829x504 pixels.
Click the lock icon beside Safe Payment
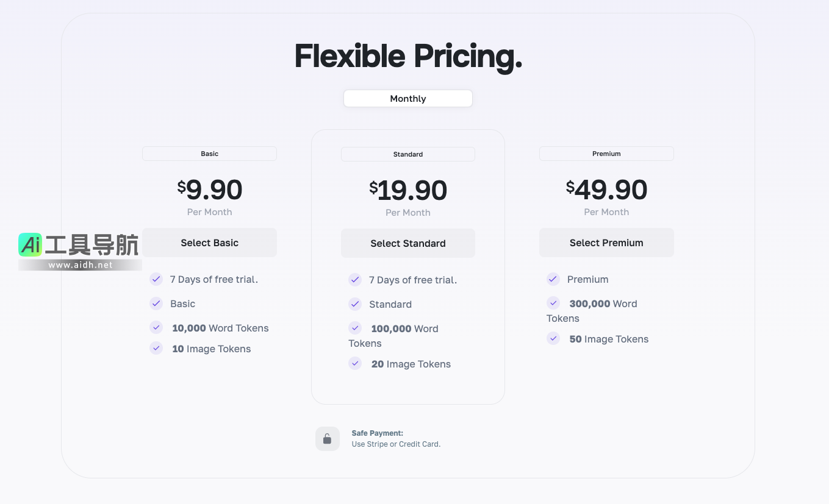327,439
